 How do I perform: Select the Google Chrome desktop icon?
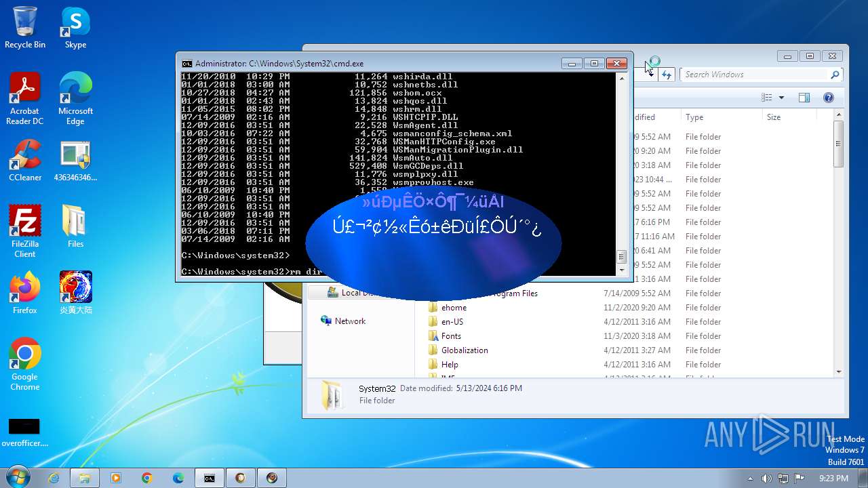[x=25, y=365]
